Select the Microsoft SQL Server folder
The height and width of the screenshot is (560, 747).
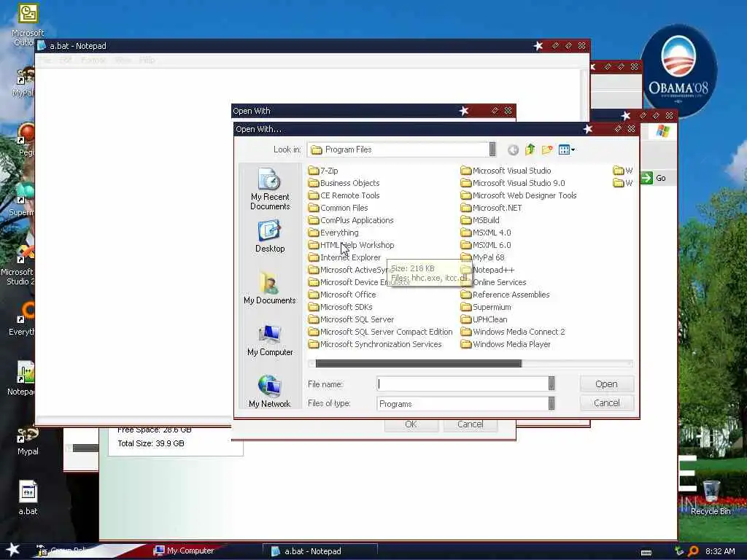(x=351, y=319)
